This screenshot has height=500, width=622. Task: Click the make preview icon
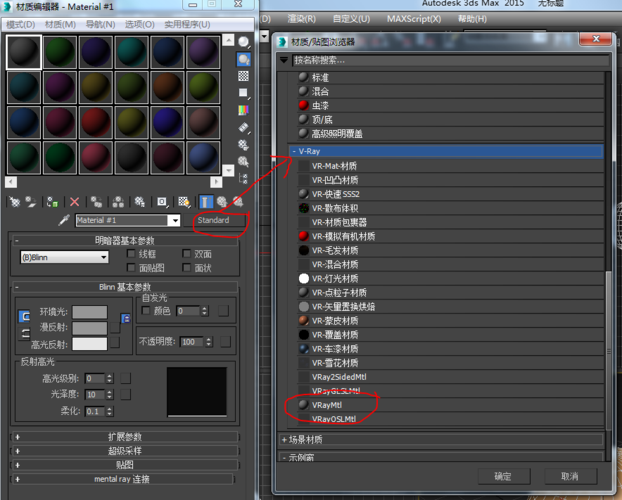coord(243,128)
